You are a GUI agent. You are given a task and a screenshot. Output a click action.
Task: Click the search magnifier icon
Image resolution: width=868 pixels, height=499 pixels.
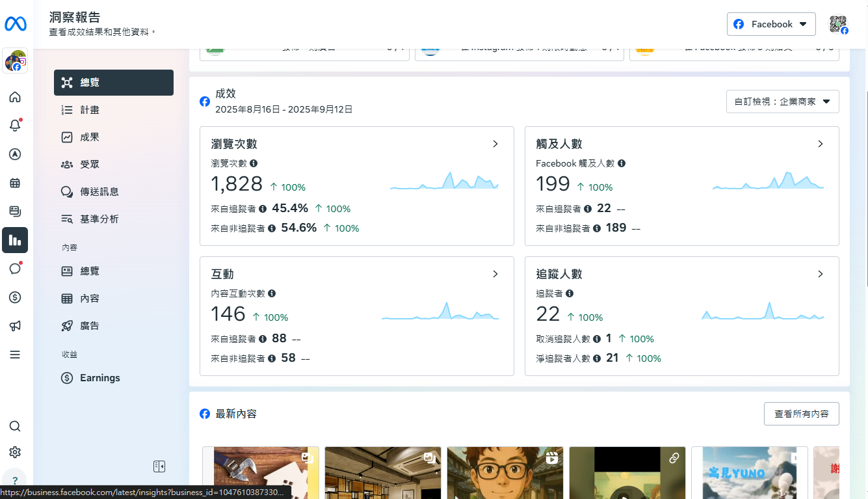(15, 426)
